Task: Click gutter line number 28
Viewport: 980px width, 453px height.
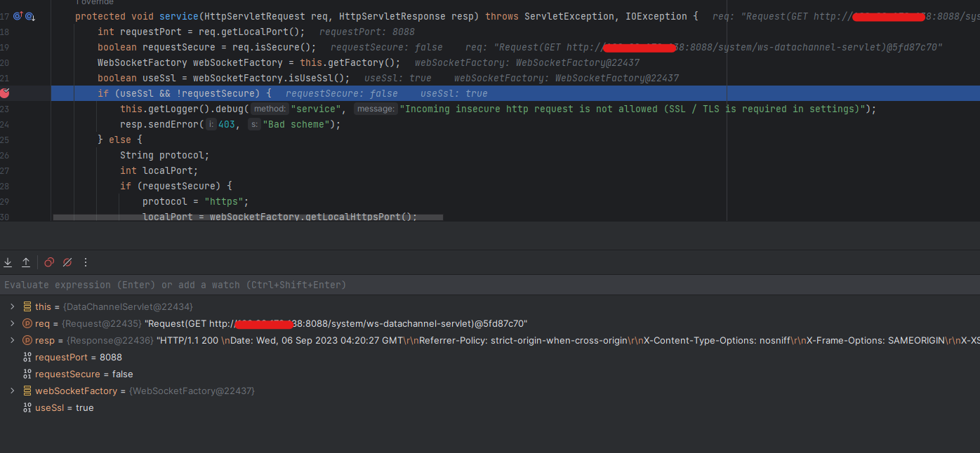Action: 5,186
